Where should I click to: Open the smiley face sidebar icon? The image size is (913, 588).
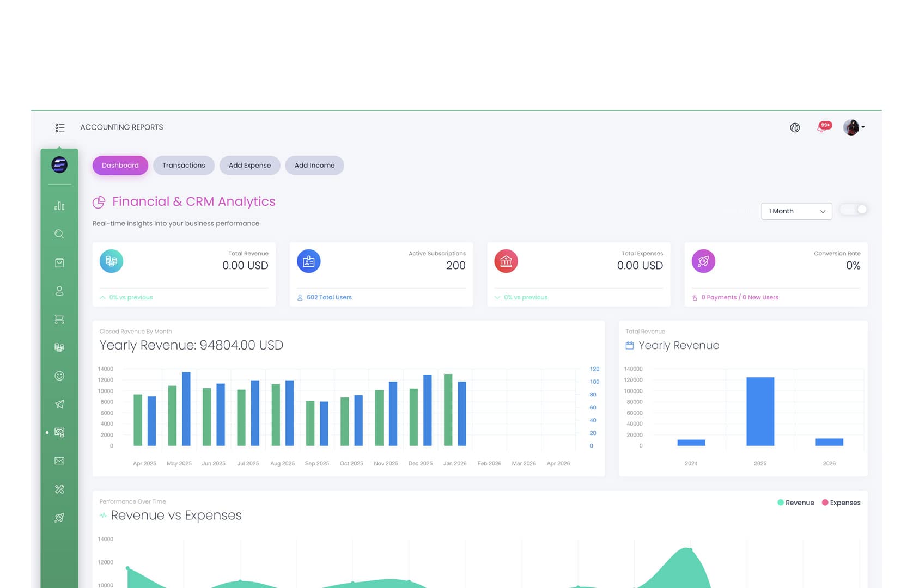(x=59, y=376)
